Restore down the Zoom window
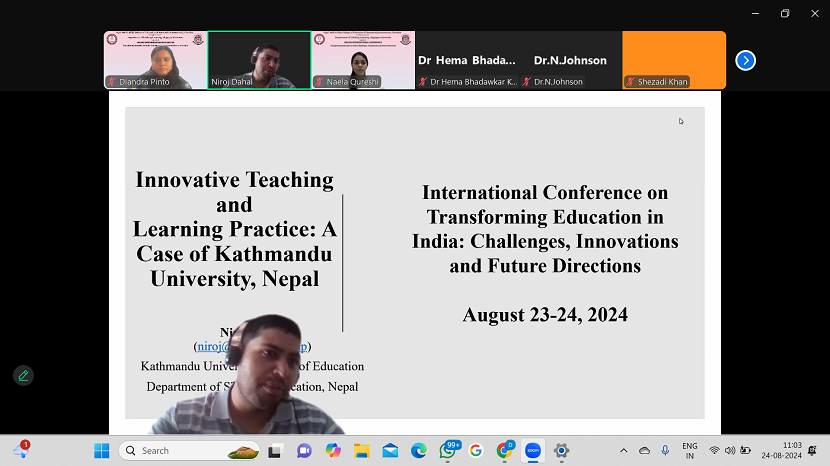 [785, 13]
